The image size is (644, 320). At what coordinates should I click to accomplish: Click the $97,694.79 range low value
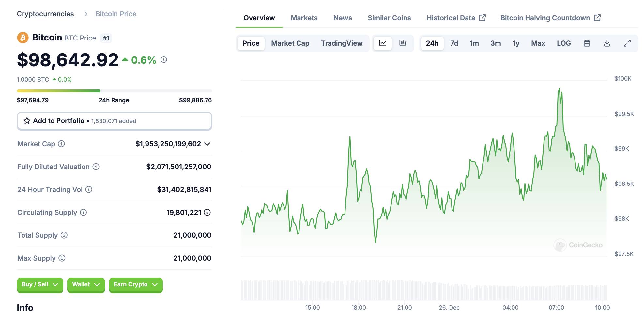point(33,100)
